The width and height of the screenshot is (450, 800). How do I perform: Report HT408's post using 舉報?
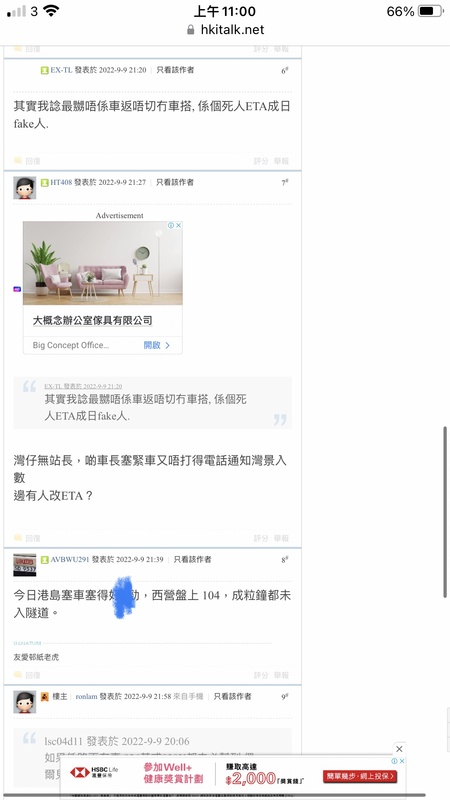click(281, 538)
